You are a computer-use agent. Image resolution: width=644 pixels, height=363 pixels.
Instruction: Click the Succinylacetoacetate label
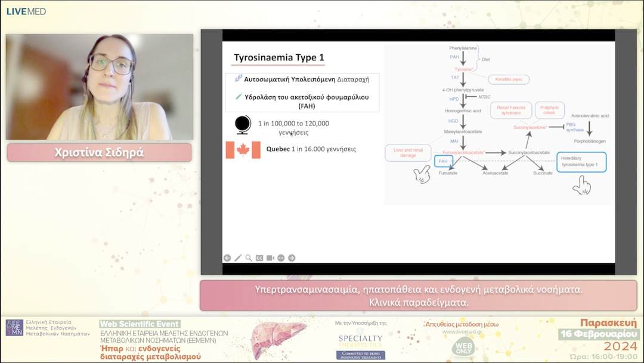pos(529,152)
